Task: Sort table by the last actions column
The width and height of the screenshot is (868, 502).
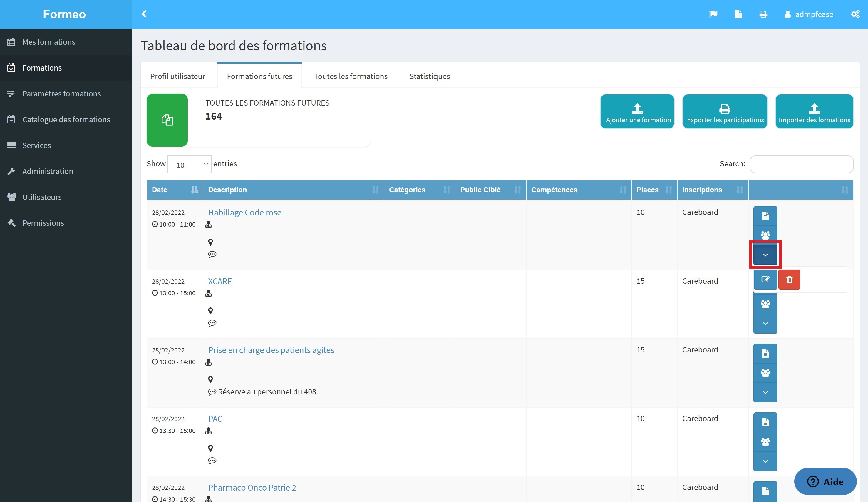Action: (x=801, y=190)
